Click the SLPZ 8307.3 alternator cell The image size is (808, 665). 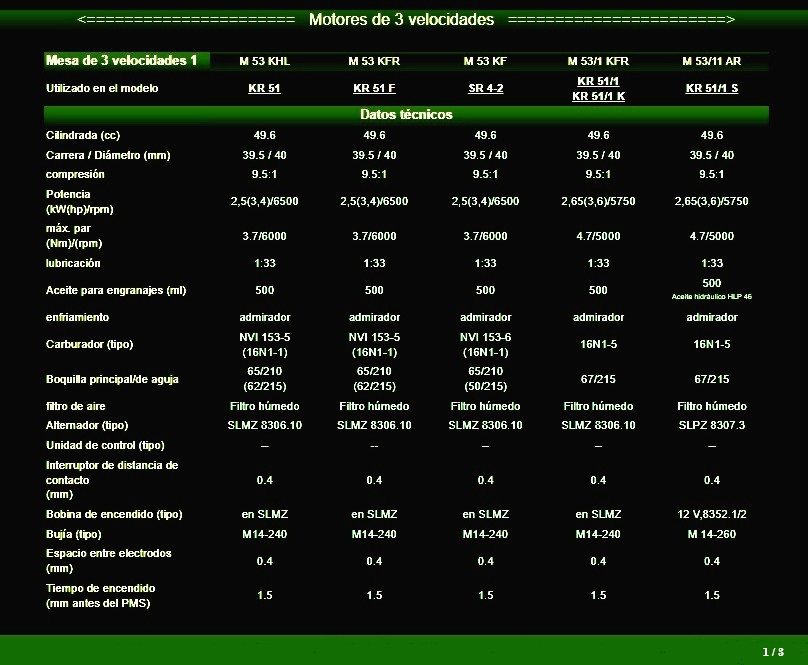coord(711,425)
